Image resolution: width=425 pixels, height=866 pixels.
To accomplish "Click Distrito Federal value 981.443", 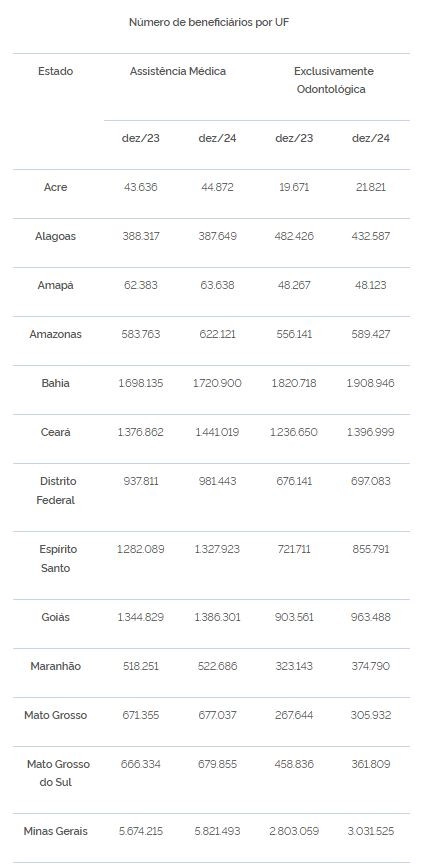I will [217, 481].
